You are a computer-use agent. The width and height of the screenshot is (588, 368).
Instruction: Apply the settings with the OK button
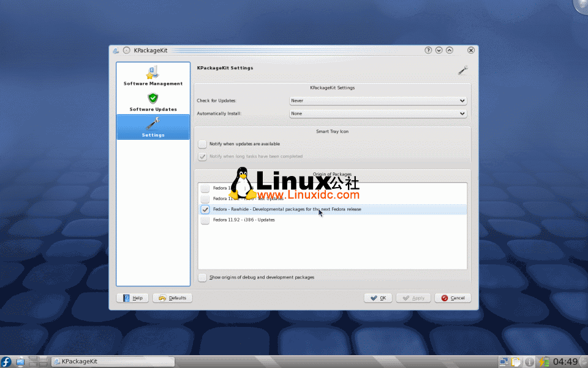click(378, 297)
